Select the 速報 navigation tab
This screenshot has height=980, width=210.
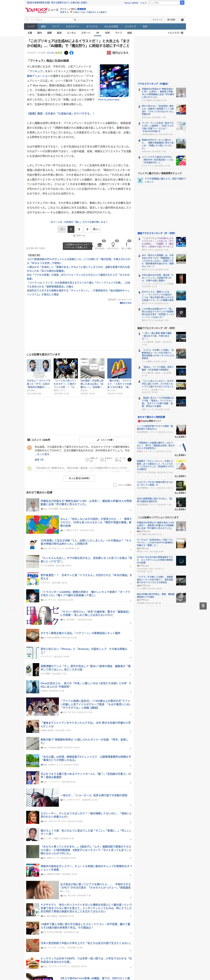click(43, 27)
